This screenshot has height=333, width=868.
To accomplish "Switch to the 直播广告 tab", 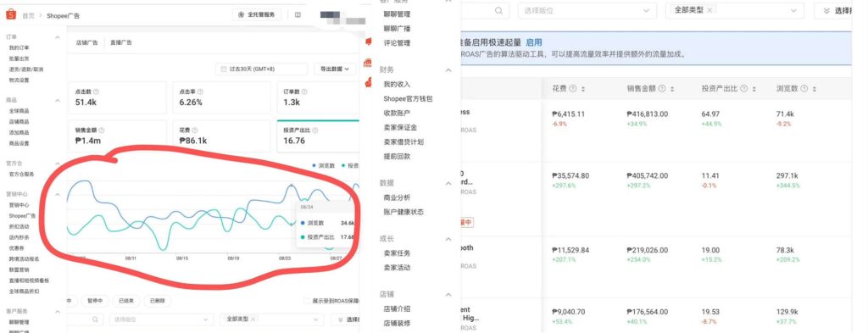I will point(120,42).
